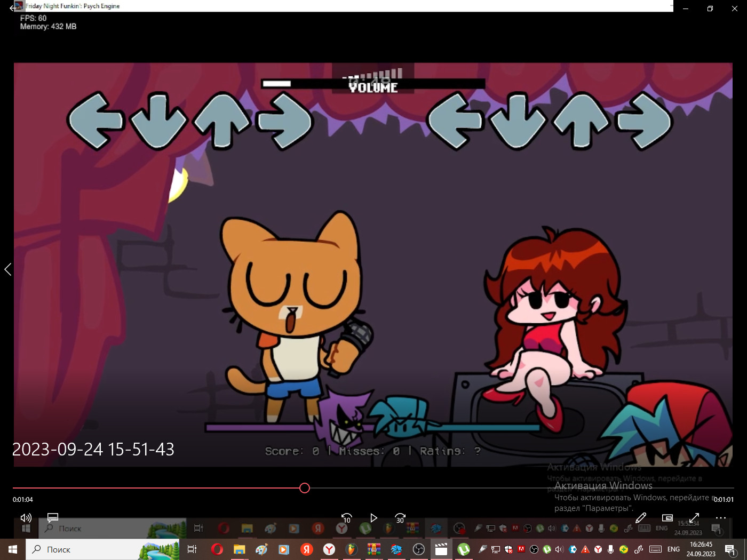Skip forward 30 seconds
This screenshot has width=747, height=560.
pos(400,518)
